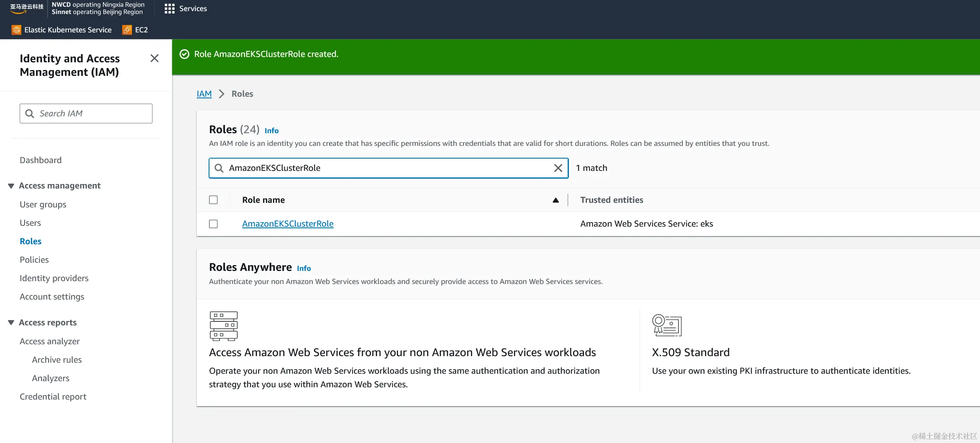Click the region operator text in header

click(98, 8)
